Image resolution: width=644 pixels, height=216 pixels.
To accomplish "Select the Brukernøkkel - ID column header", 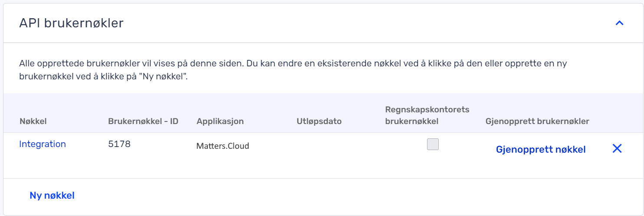I will [x=143, y=121].
